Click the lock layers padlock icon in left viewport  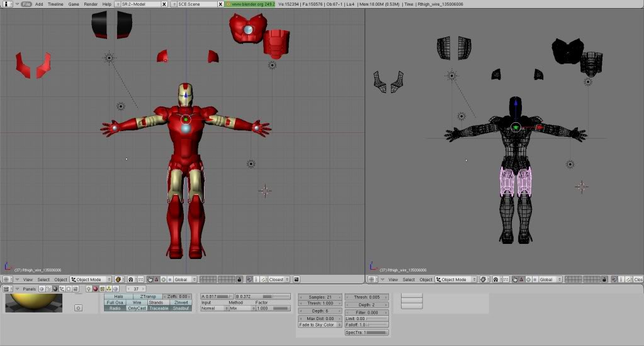(239, 279)
